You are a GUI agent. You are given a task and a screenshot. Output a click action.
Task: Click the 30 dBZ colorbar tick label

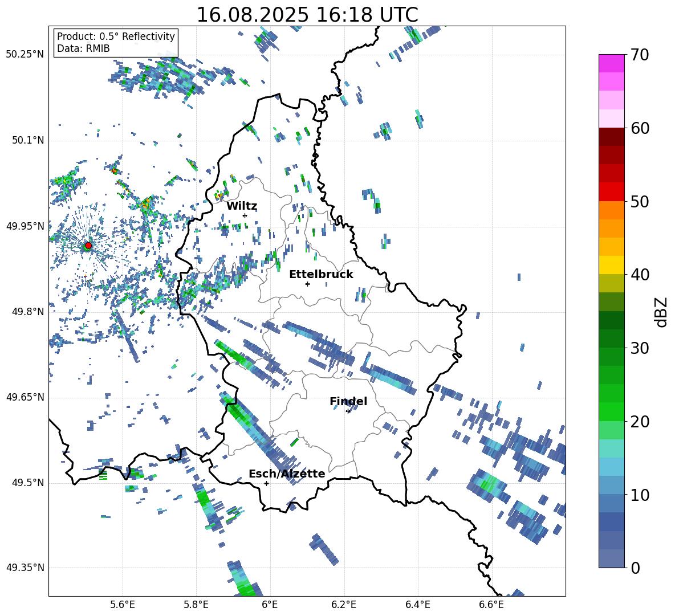[640, 348]
